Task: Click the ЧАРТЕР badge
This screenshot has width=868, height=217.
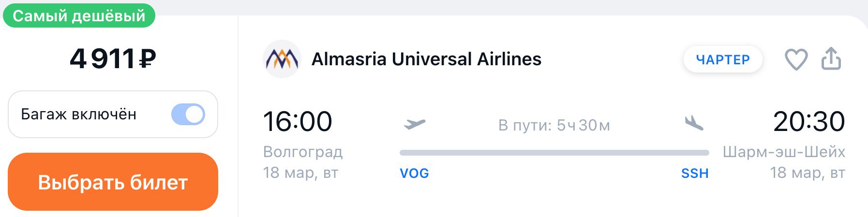Action: click(x=723, y=59)
